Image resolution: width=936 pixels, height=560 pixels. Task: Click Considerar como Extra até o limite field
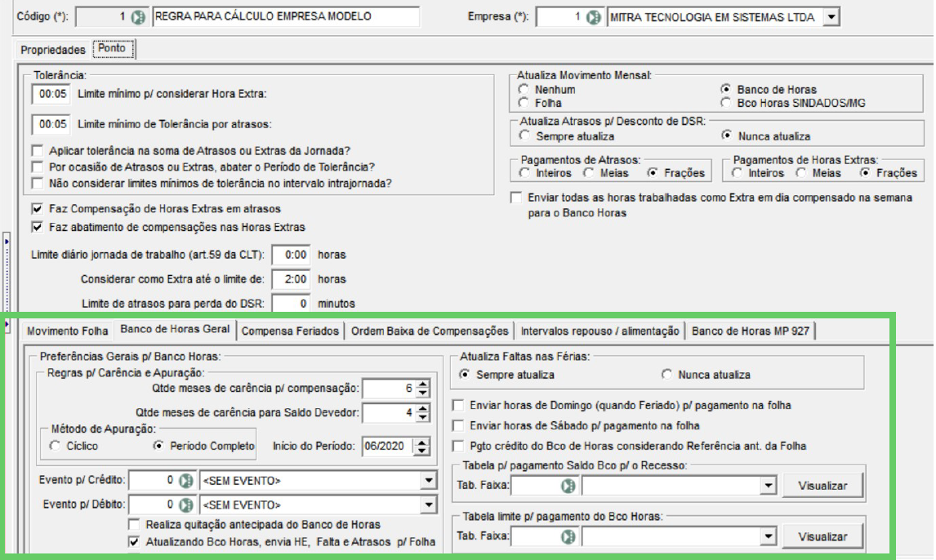coord(291,279)
